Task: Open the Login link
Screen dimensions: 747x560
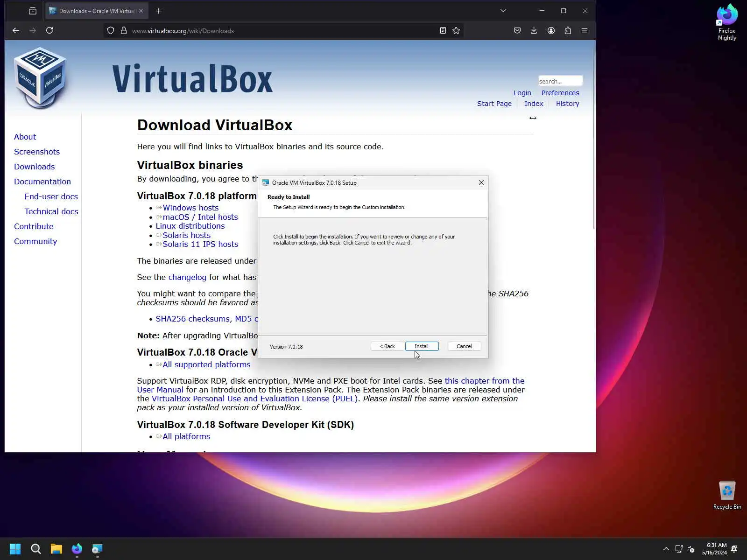Action: pos(522,93)
